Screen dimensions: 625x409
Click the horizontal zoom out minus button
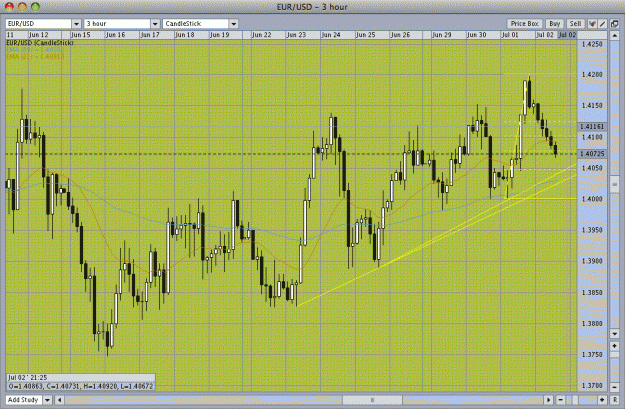point(560,399)
